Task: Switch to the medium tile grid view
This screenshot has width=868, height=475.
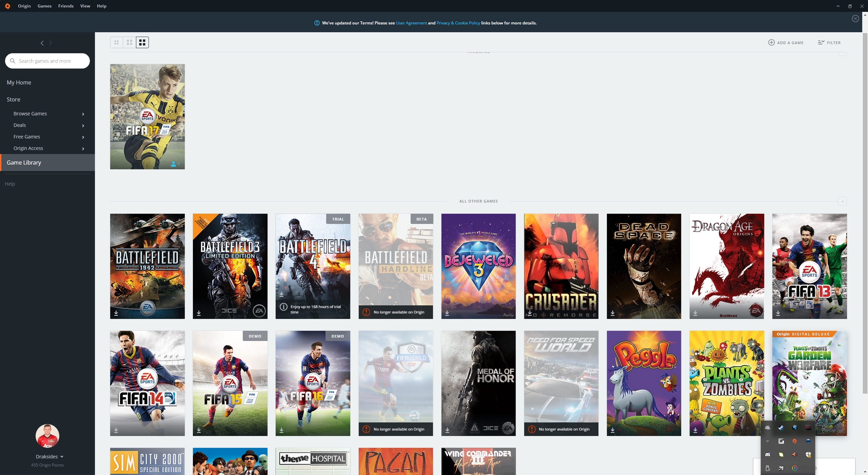Action: click(130, 42)
